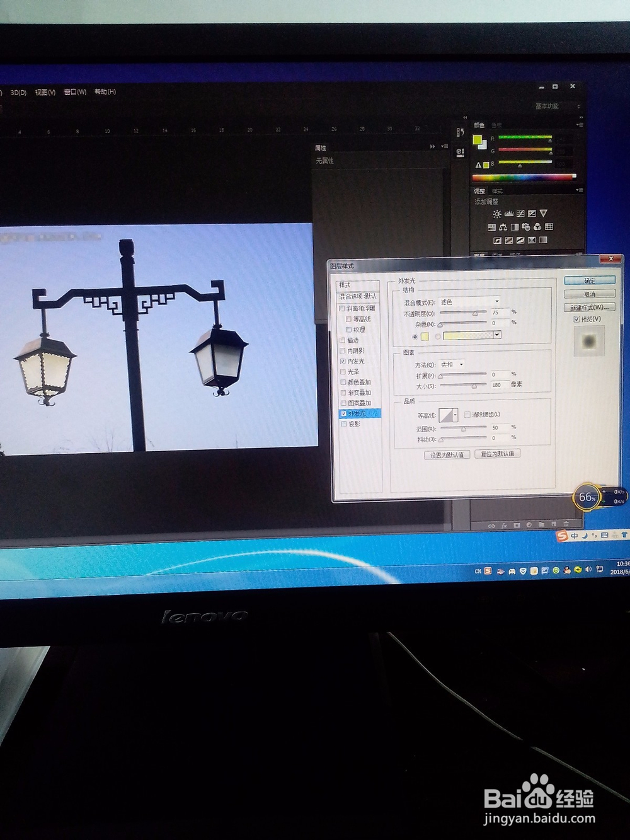Add a Threshold adjustment

tap(520, 240)
